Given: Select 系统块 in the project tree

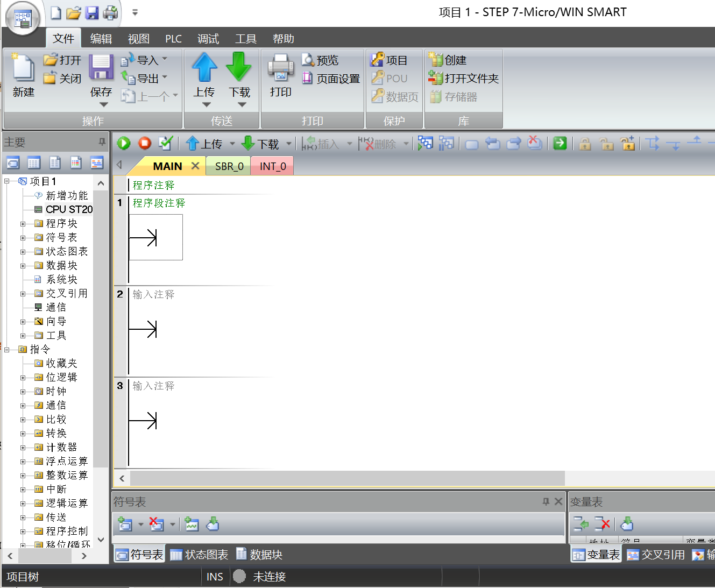Looking at the screenshot, I should [56, 279].
